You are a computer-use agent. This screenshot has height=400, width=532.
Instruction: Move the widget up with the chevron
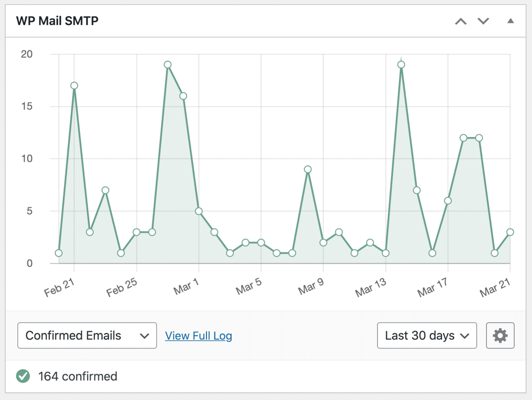point(460,21)
